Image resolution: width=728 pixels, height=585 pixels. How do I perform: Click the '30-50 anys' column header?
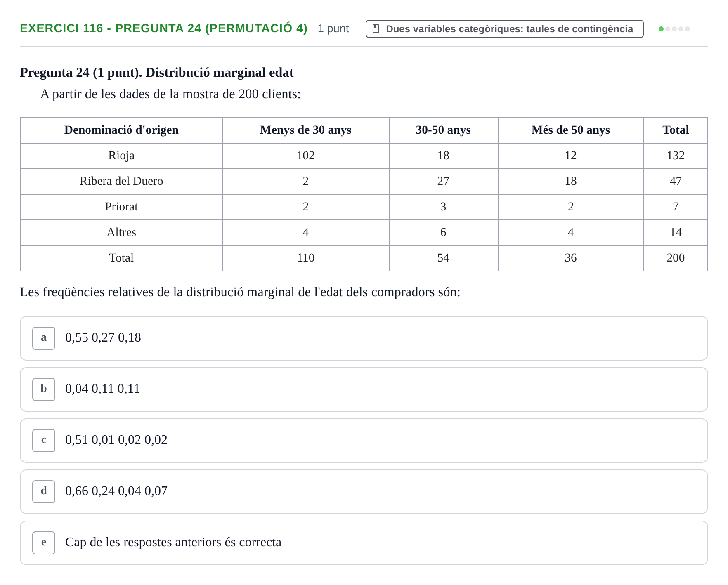pos(443,130)
